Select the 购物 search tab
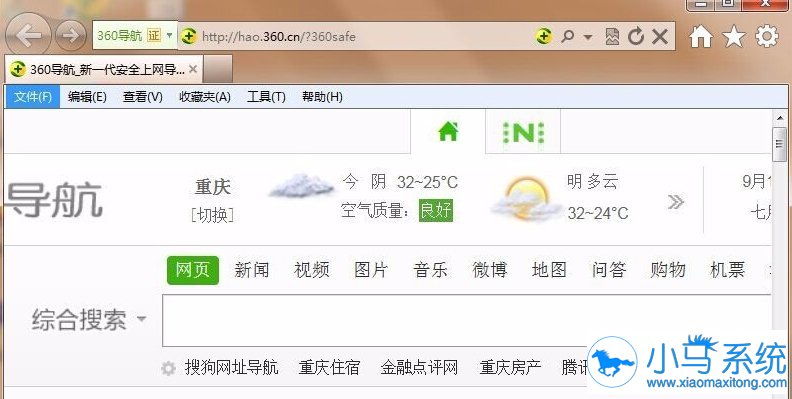Viewport: 792px width, 399px height. (x=668, y=270)
